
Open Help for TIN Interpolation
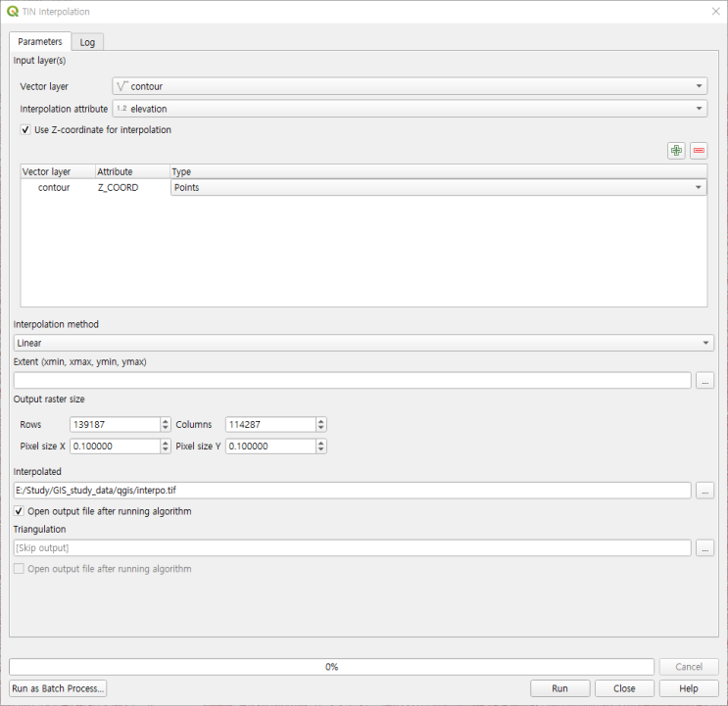[x=689, y=688]
